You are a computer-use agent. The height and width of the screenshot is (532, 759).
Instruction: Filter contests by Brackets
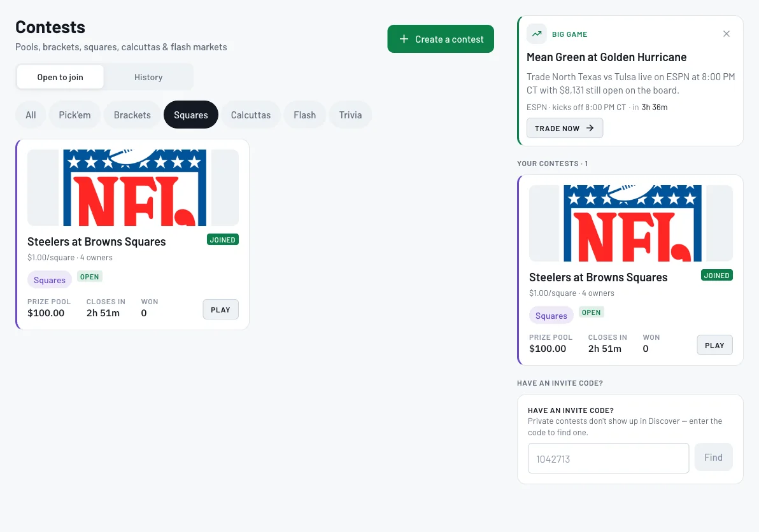(x=132, y=115)
